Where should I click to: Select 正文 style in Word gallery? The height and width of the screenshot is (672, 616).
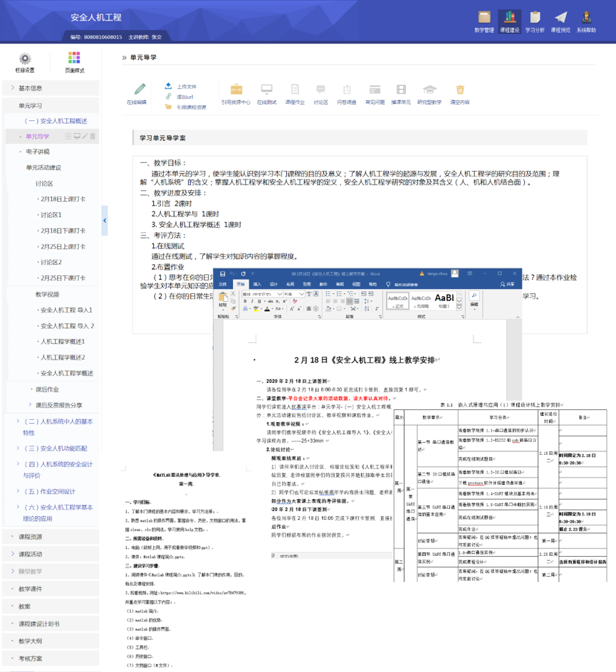(397, 301)
